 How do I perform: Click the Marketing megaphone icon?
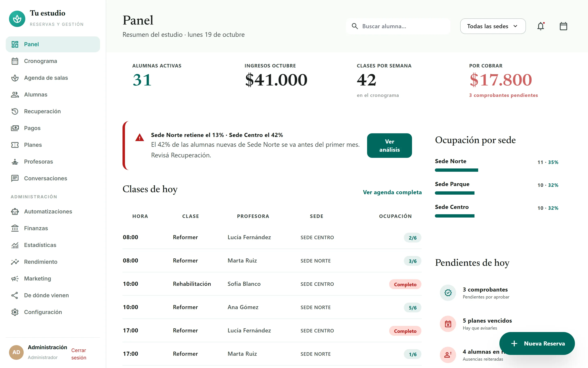15,278
